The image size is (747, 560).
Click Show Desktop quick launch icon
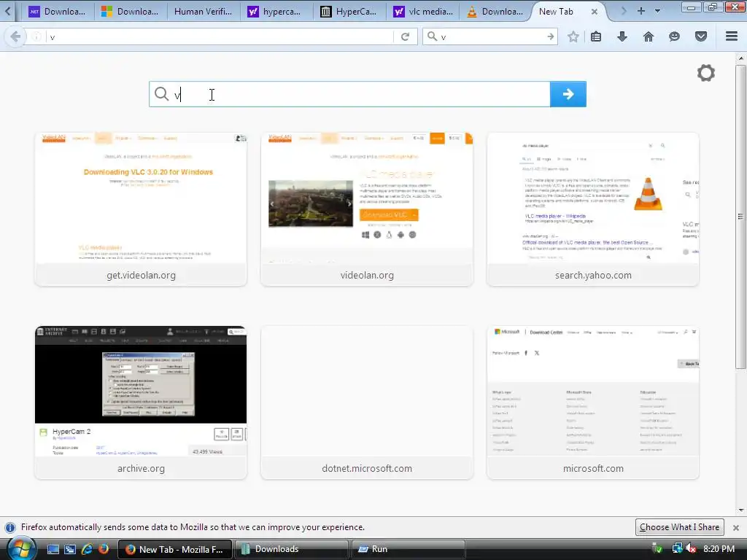pyautogui.click(x=53, y=549)
